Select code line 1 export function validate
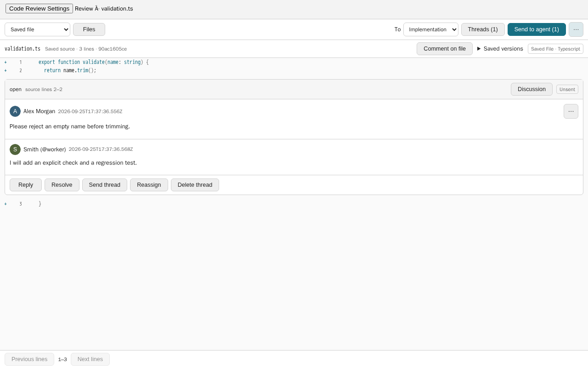588x368 pixels. coord(94,62)
